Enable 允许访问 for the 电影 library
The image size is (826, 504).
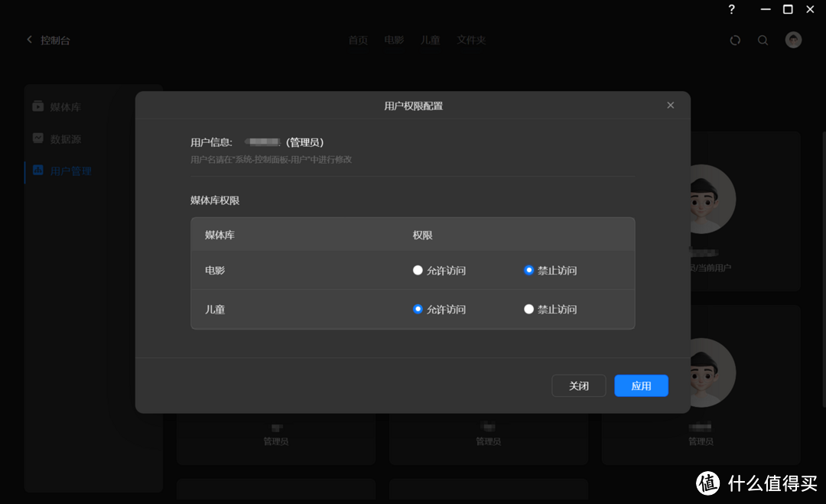(418, 270)
